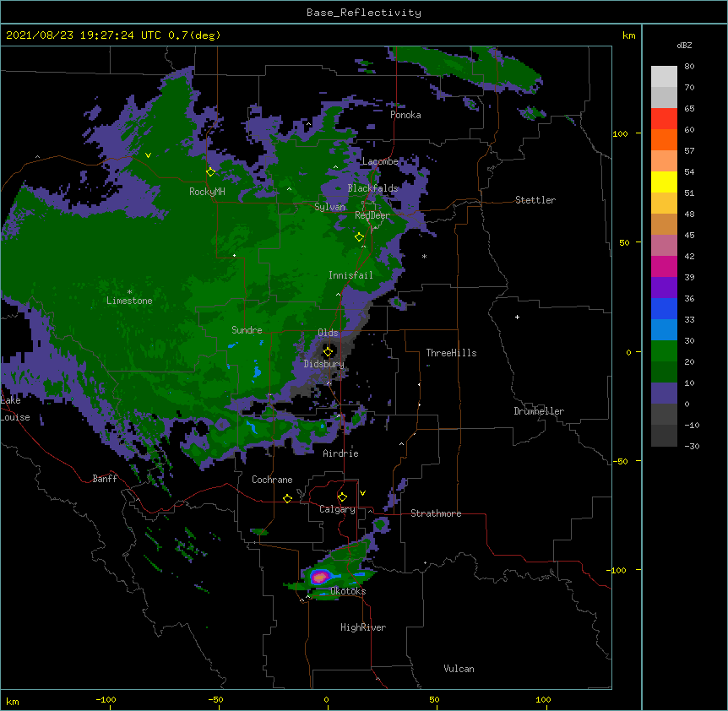
Task: Click the 100 tick on the right axis
Action: coord(620,133)
